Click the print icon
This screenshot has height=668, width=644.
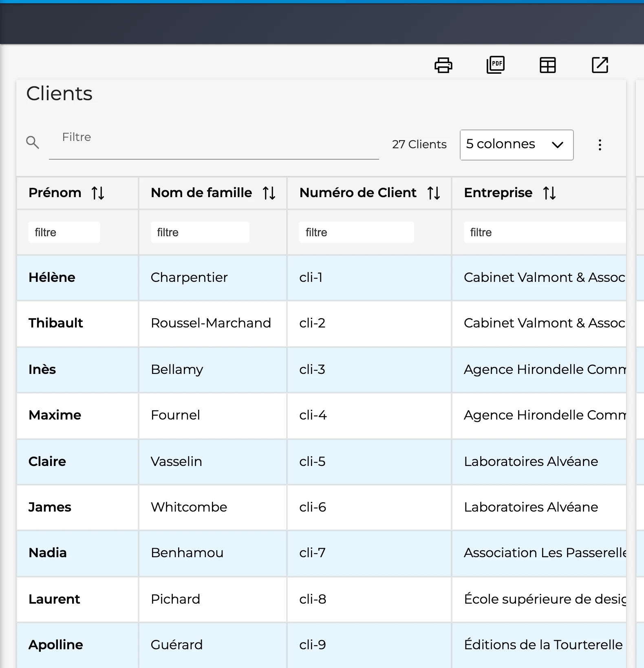coord(443,65)
